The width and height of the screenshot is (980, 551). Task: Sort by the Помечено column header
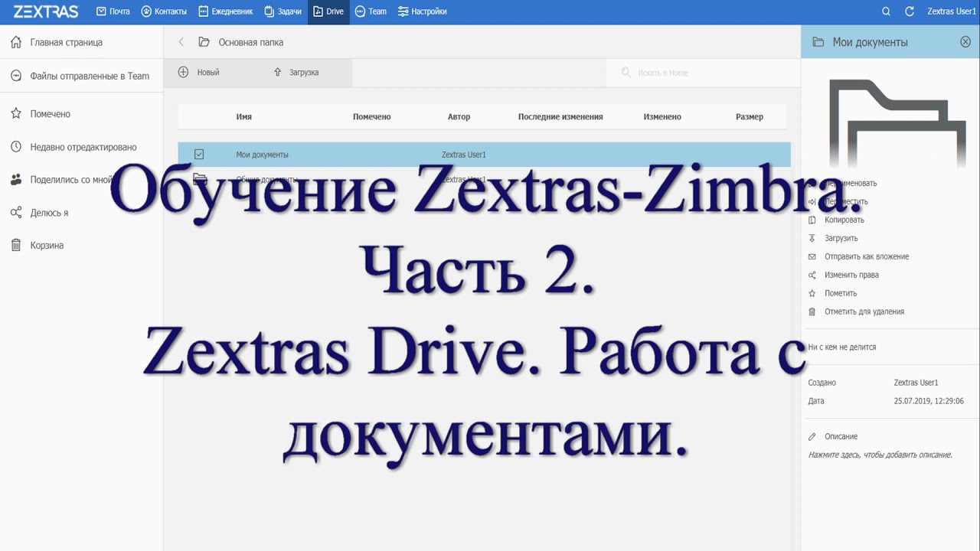click(371, 117)
